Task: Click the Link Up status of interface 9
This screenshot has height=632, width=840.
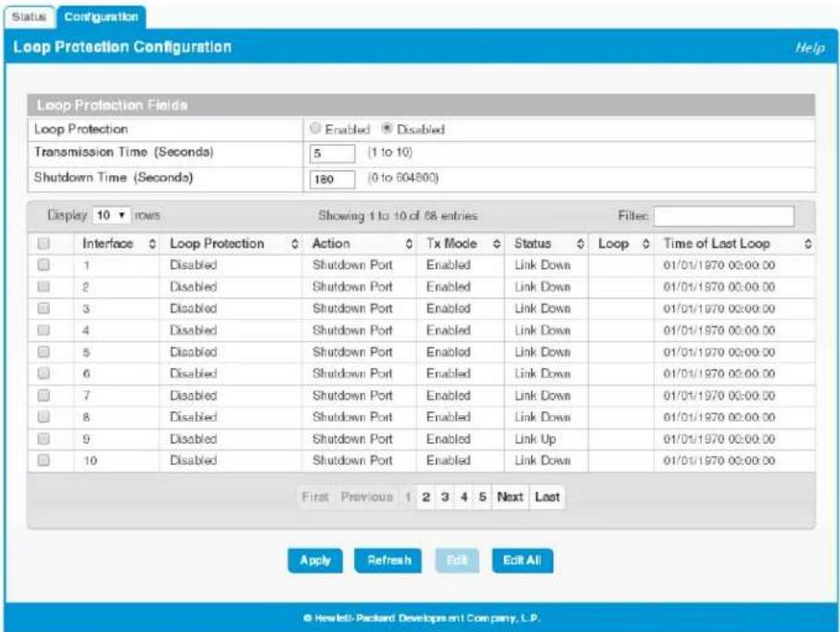Action: click(x=535, y=439)
